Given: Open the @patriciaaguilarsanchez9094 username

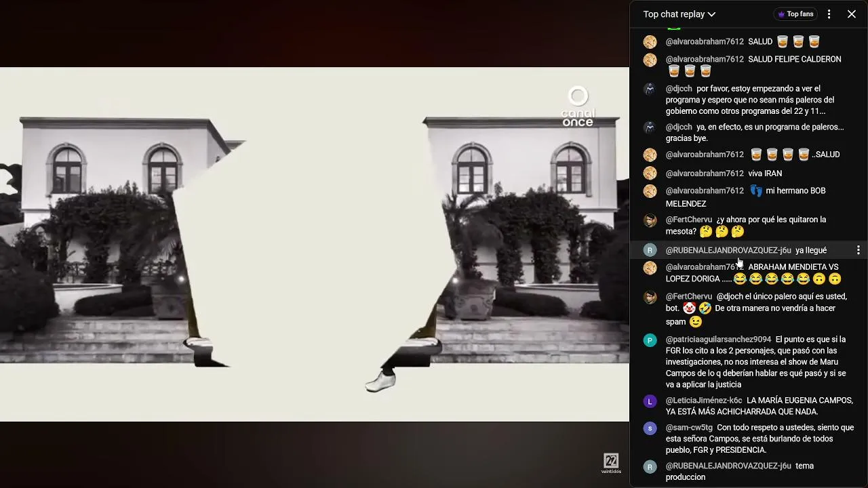Looking at the screenshot, I should 718,340.
